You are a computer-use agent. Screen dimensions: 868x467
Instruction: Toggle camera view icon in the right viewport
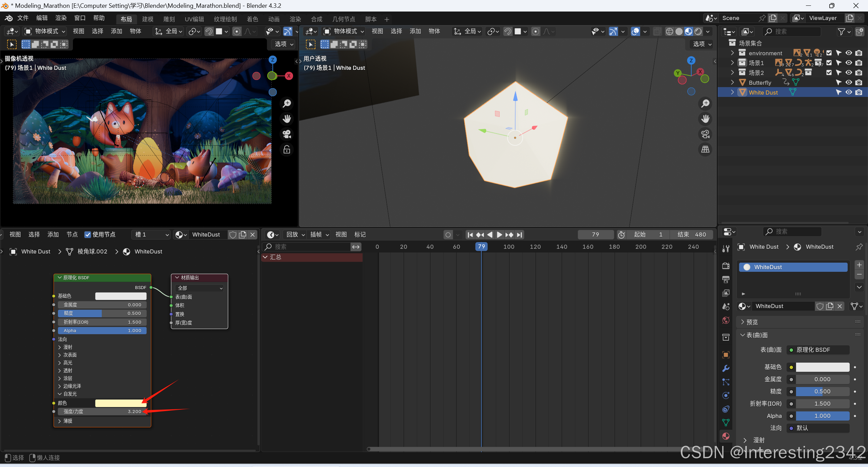coord(706,134)
